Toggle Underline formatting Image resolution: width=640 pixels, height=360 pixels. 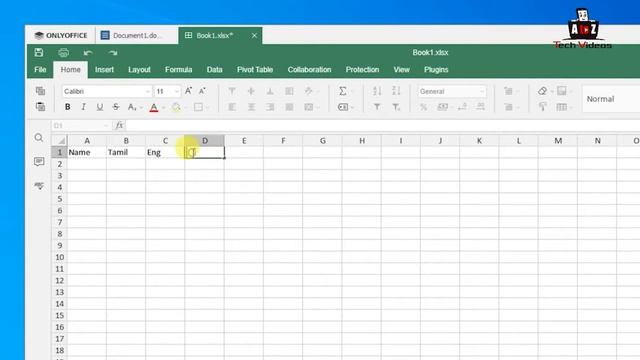[x=100, y=107]
